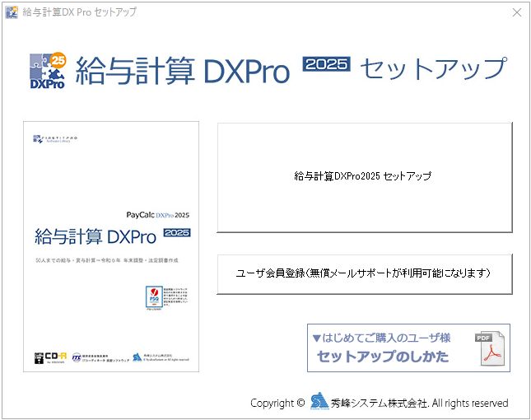Image resolution: width=531 pixels, height=420 pixels.
Task: Click the PayCalc DXPro 2025 text on the cover
Action: [x=158, y=215]
